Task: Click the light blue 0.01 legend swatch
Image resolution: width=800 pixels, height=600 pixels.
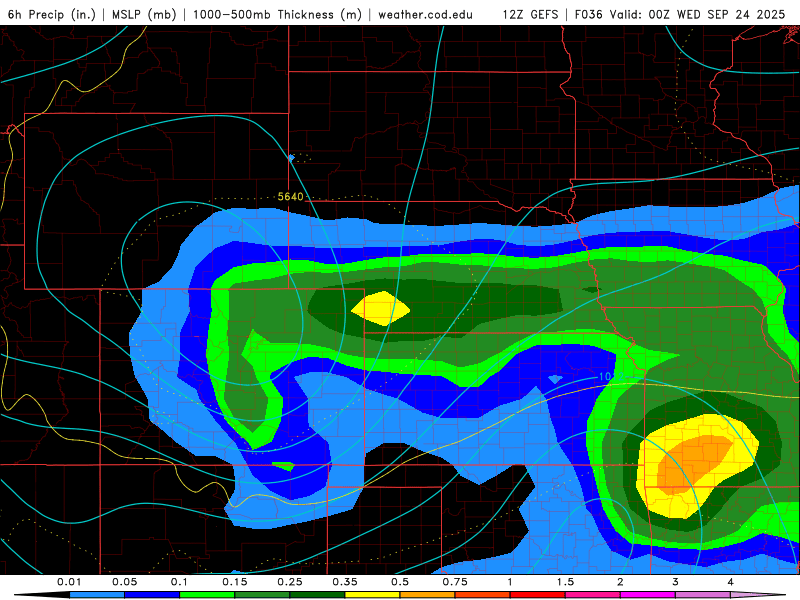Action: click(x=97, y=595)
